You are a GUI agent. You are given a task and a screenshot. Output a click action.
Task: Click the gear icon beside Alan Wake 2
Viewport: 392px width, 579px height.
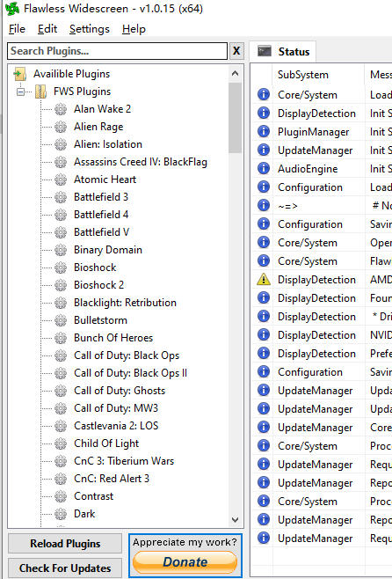click(x=61, y=109)
